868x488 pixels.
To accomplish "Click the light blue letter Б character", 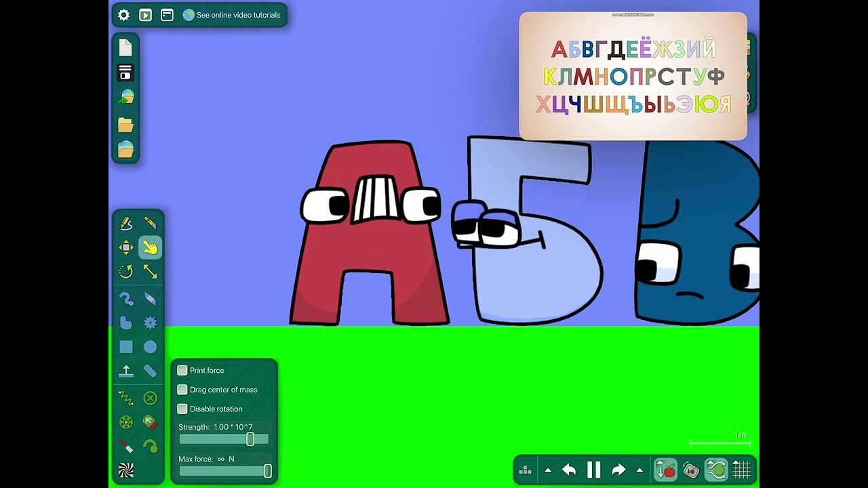I will tap(529, 230).
